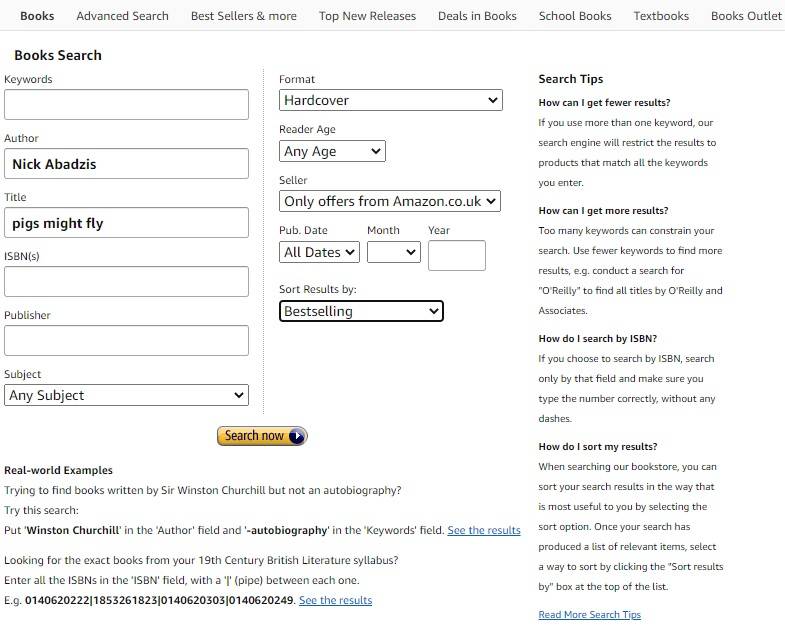Image resolution: width=785 pixels, height=637 pixels.
Task: Open Sort Results by Bestselling dropdown
Action: pos(361,311)
